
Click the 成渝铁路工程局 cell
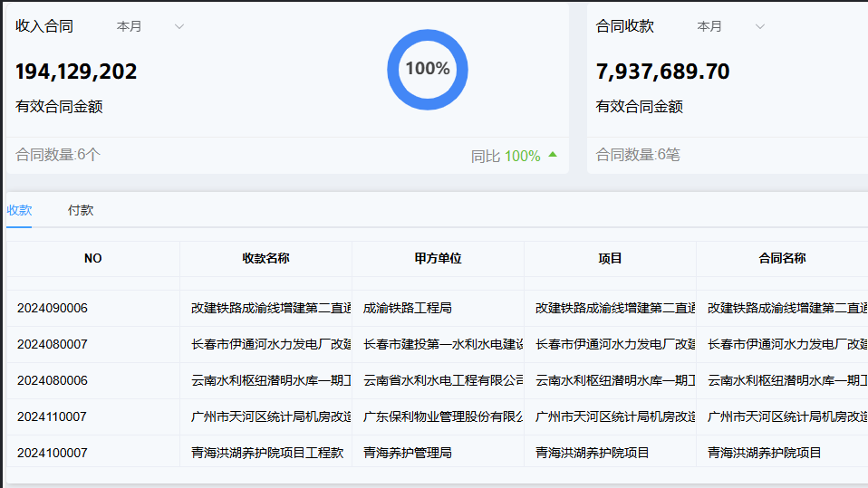coord(408,308)
